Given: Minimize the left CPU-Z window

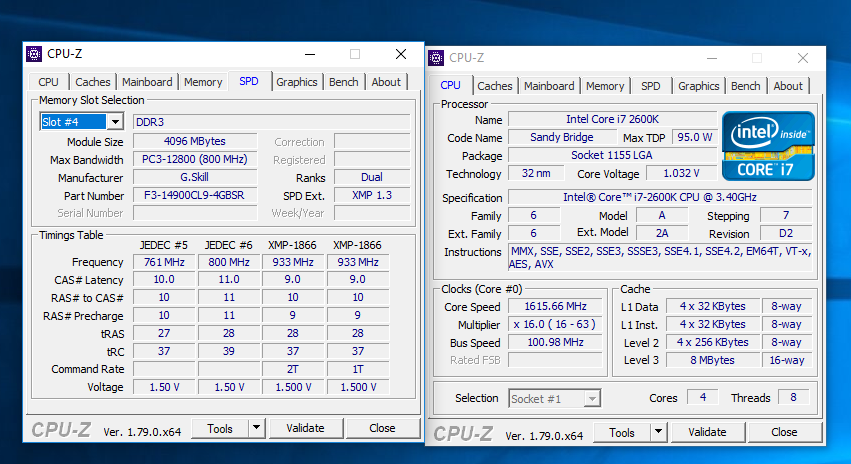Looking at the screenshot, I should click(310, 54).
